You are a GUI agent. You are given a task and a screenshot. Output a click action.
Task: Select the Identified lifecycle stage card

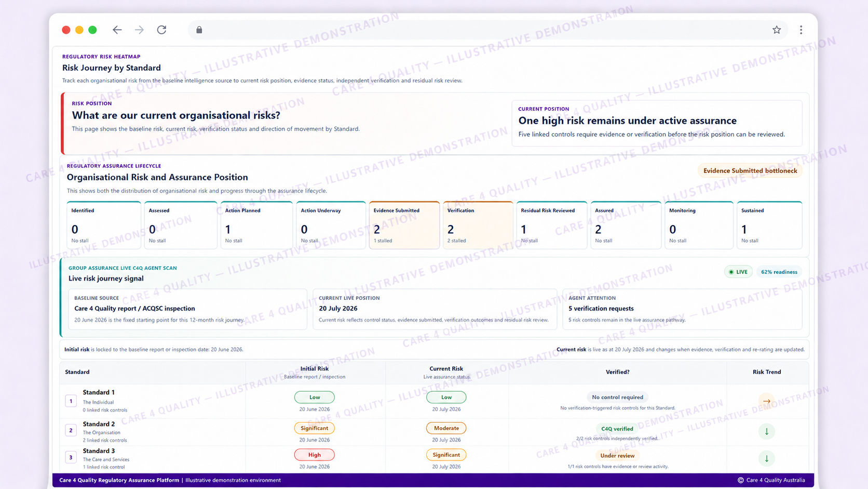[x=104, y=225]
